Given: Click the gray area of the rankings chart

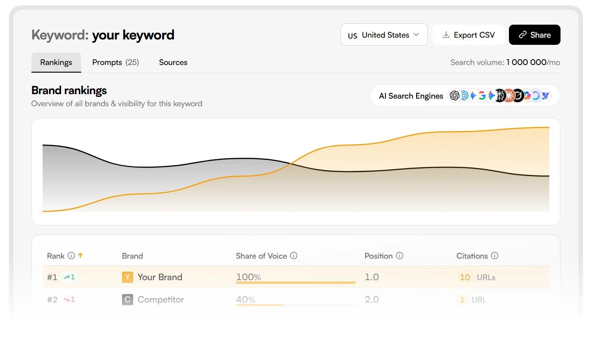Looking at the screenshot, I should pyautogui.click(x=135, y=179).
